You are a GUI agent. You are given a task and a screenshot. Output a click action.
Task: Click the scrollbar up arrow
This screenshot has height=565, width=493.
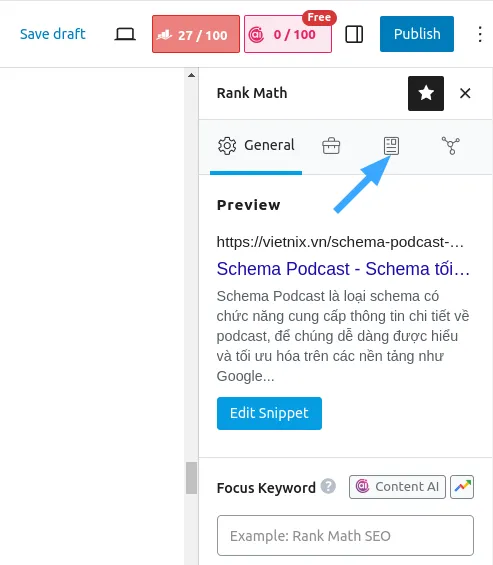coord(191,75)
